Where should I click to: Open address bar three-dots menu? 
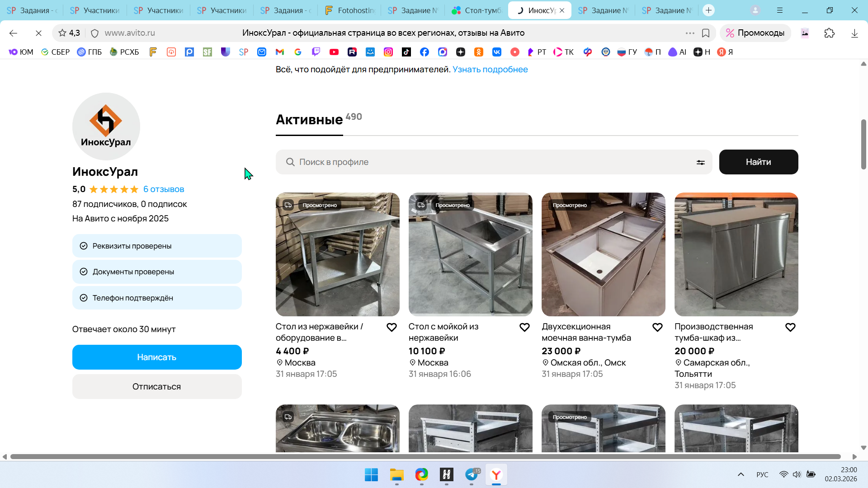click(689, 33)
